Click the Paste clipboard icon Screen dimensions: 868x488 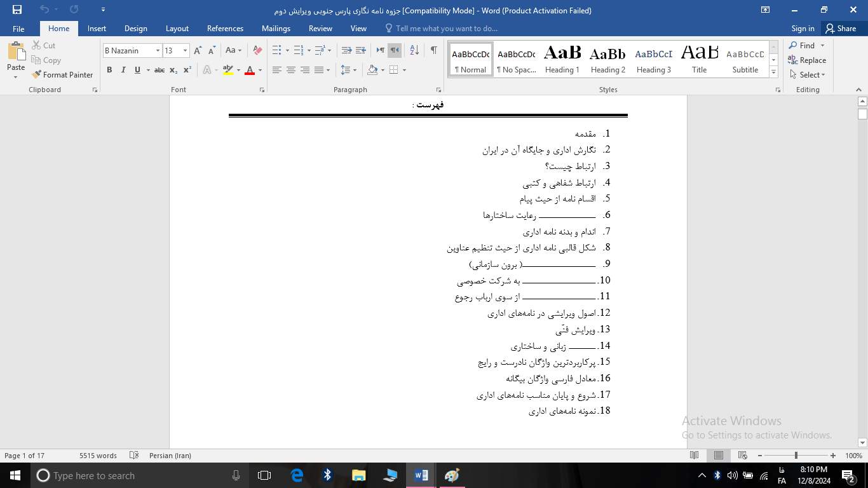16,51
